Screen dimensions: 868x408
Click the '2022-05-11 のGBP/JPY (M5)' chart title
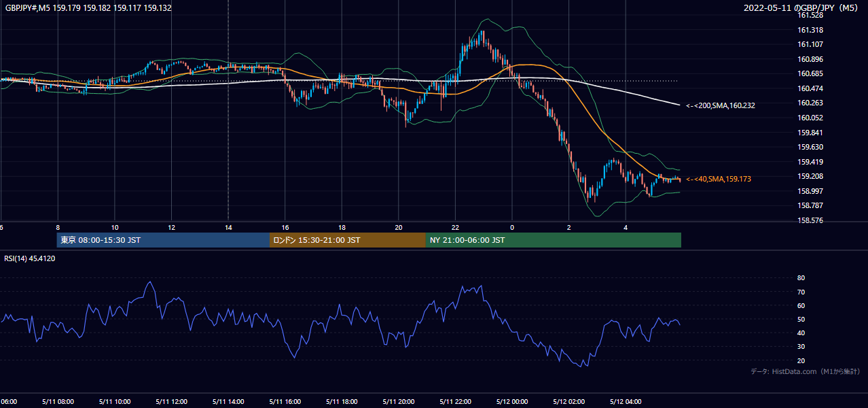(x=802, y=8)
